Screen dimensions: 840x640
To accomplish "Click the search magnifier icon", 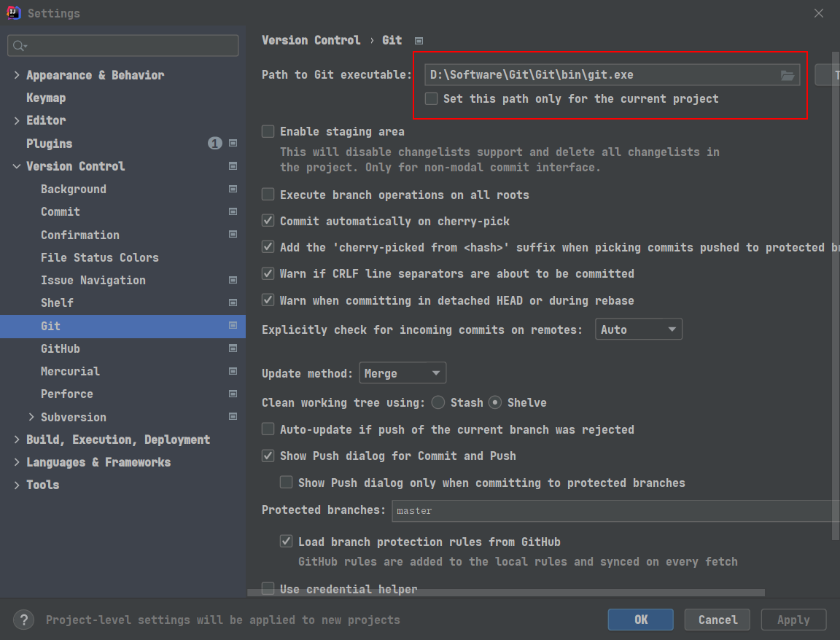I will pyautogui.click(x=19, y=46).
